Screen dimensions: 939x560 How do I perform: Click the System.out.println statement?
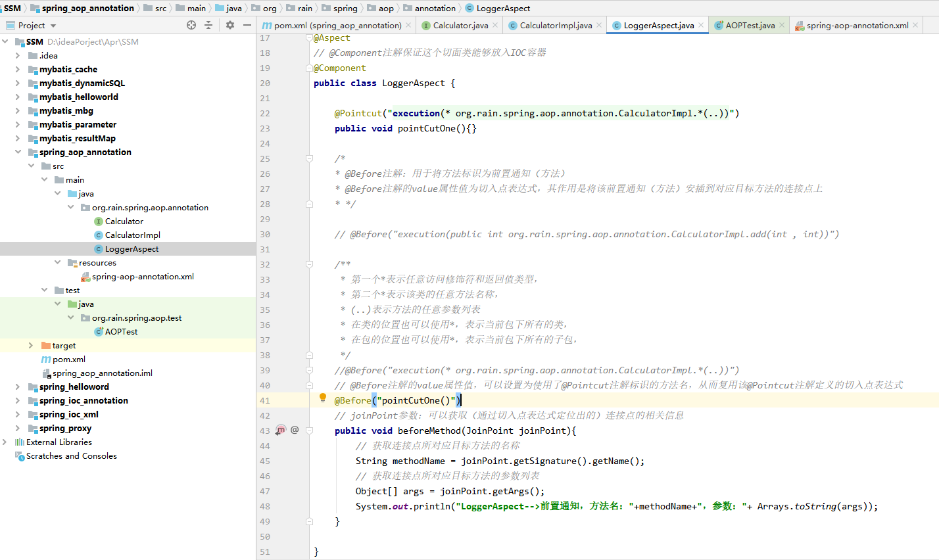[617, 506]
